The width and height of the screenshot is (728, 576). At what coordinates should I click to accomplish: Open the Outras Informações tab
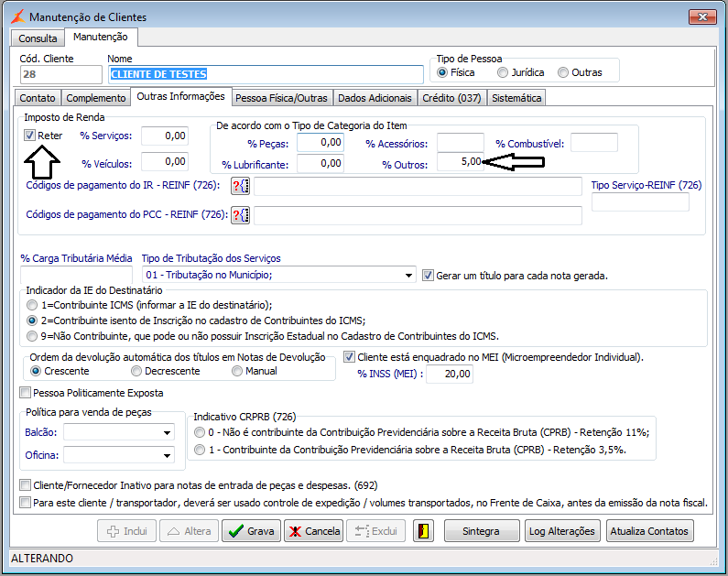[180, 96]
